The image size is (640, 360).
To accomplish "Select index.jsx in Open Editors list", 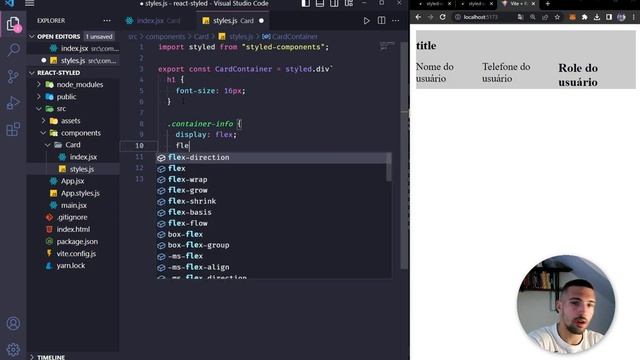I will point(73,48).
